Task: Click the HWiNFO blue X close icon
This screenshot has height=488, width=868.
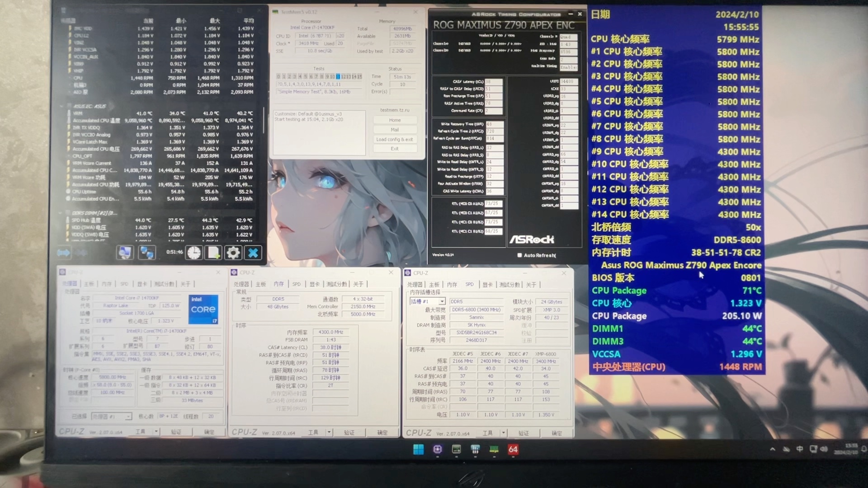Action: tap(253, 252)
